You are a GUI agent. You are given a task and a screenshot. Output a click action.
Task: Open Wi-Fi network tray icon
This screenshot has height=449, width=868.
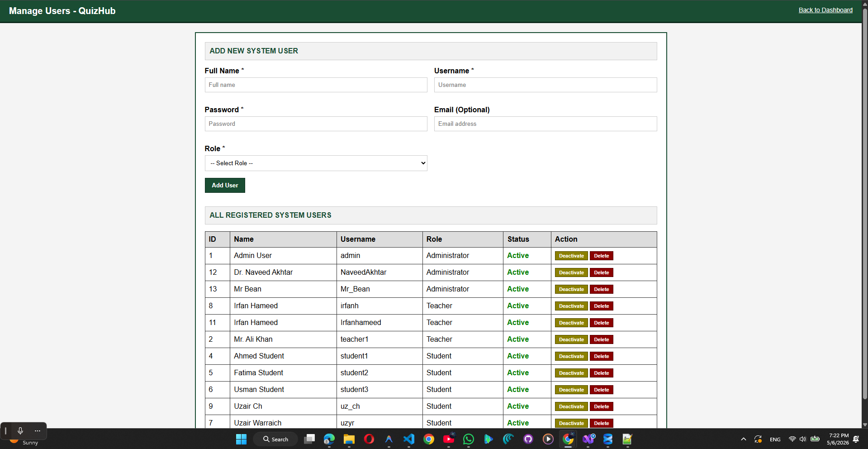[x=792, y=439]
